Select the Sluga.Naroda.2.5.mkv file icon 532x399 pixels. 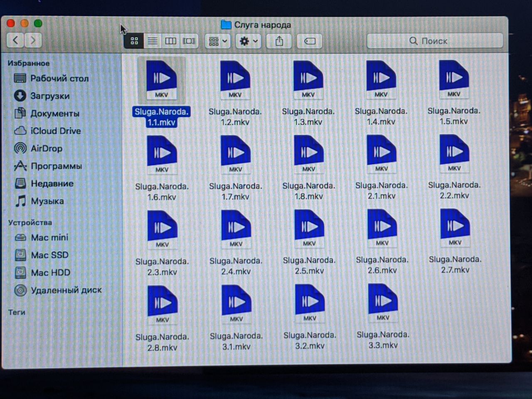point(309,229)
